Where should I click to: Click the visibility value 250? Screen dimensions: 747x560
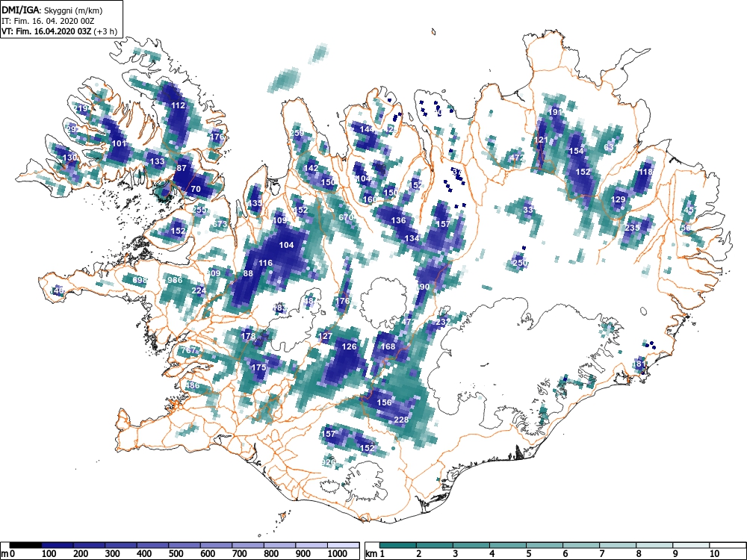coord(520,263)
